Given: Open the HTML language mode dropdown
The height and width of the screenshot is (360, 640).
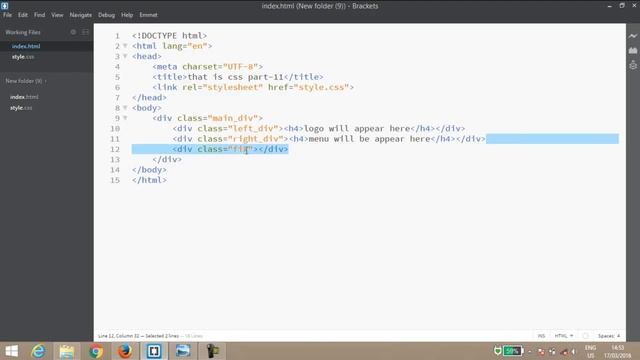Looking at the screenshot, I should [x=564, y=336].
